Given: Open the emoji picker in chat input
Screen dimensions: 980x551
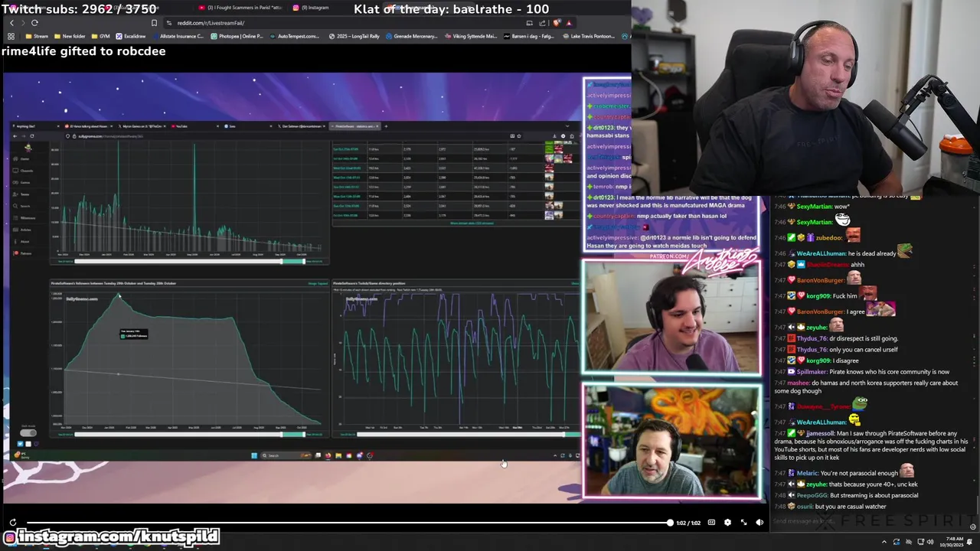Looking at the screenshot, I should click(x=973, y=527).
